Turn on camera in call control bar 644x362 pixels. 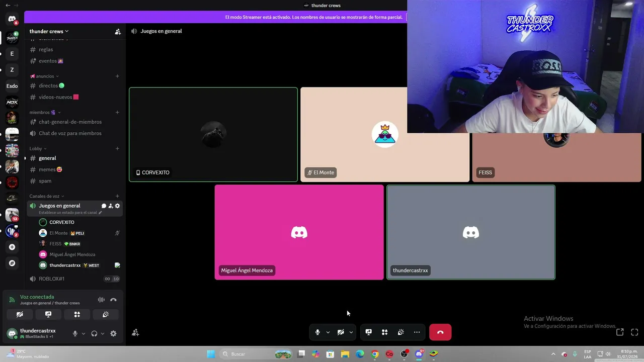tap(341, 332)
